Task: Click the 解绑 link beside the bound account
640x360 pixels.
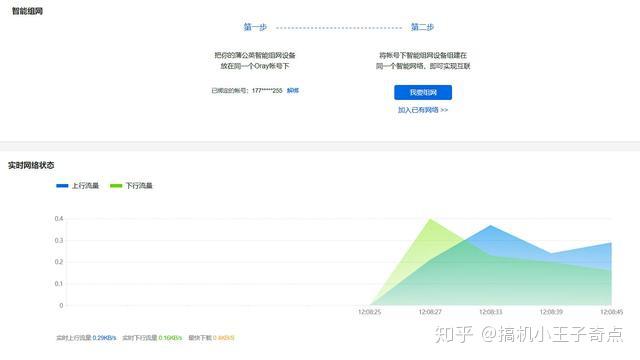Action: [293, 91]
